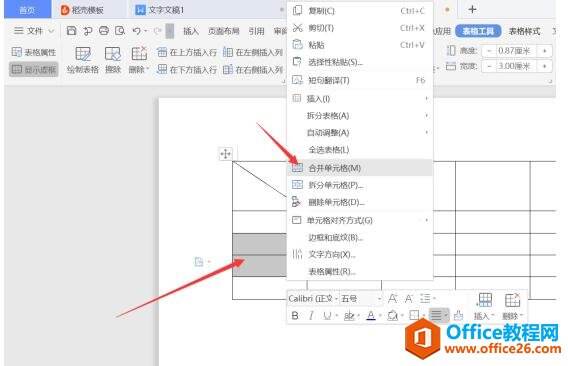
Task: Choose 短句翻译(T) from context menu
Action: tap(360, 80)
